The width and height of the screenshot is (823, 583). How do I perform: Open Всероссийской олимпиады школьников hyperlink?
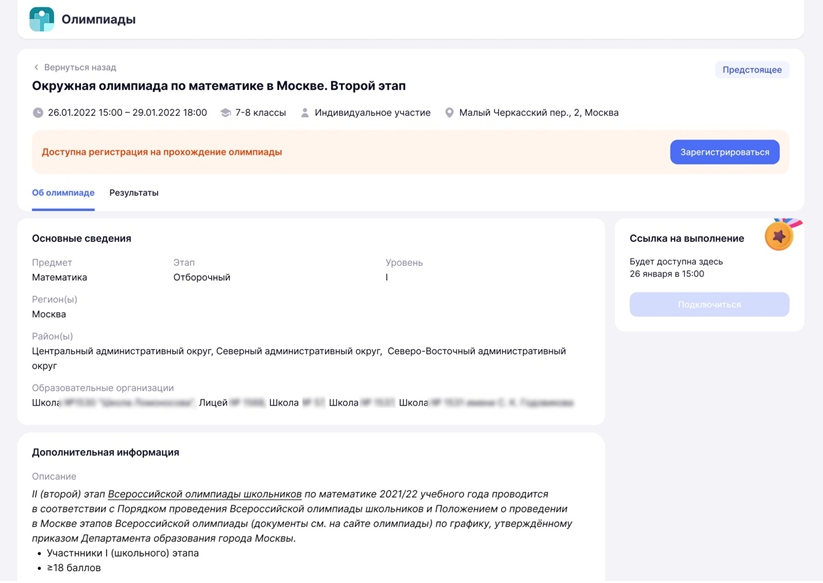[204, 494]
